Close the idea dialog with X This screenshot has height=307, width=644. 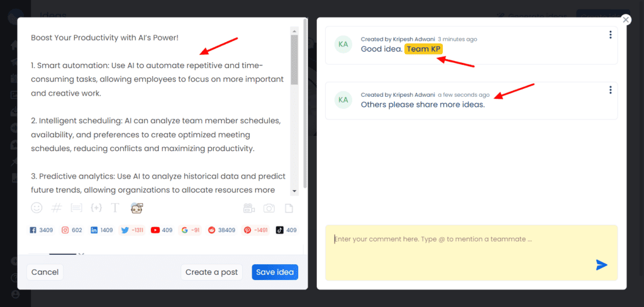point(626,20)
